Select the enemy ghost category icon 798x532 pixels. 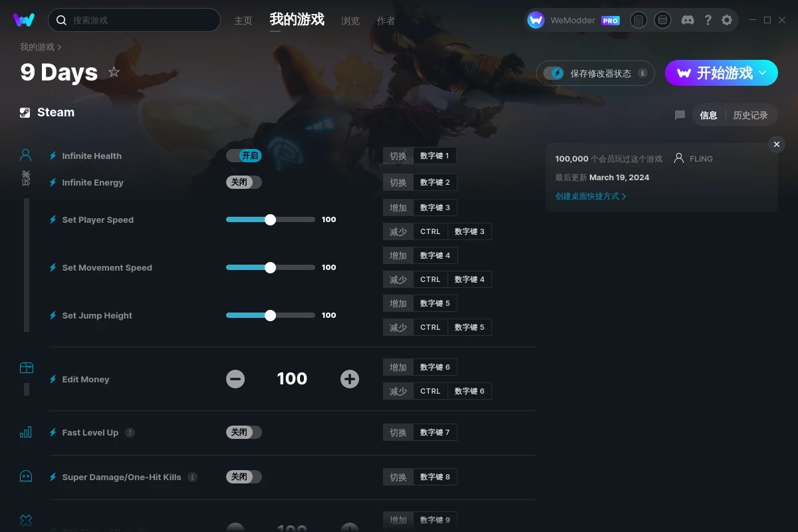click(x=26, y=477)
